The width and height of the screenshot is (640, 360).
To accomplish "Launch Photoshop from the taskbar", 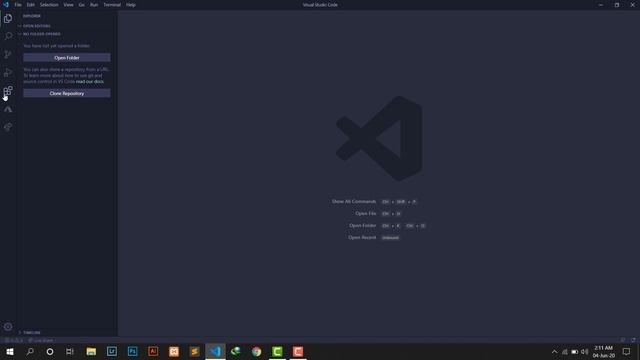I will (133, 351).
